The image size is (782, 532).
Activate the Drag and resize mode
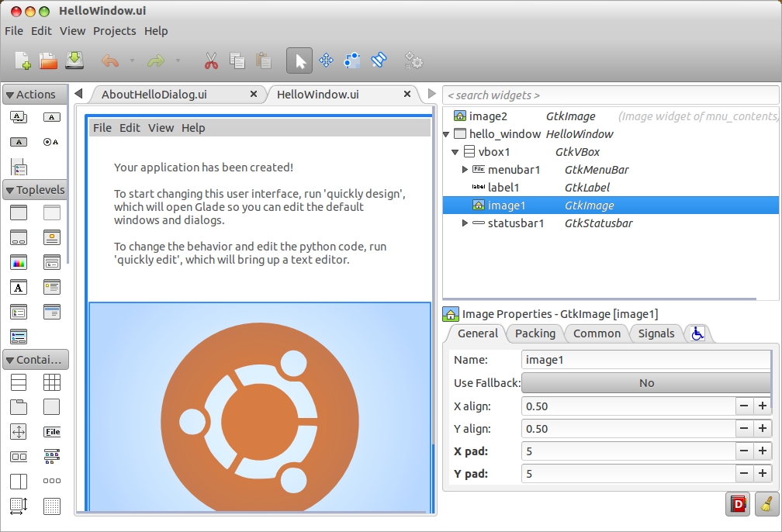pyautogui.click(x=326, y=60)
